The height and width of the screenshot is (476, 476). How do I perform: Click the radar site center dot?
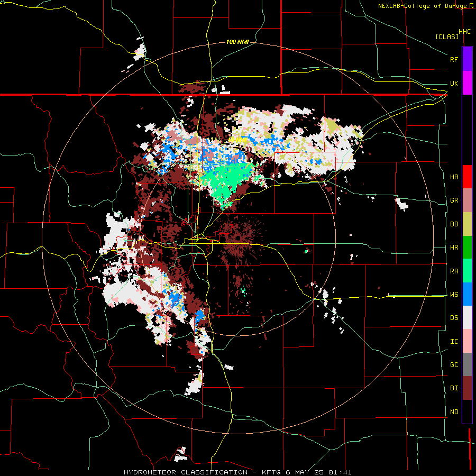click(x=238, y=237)
